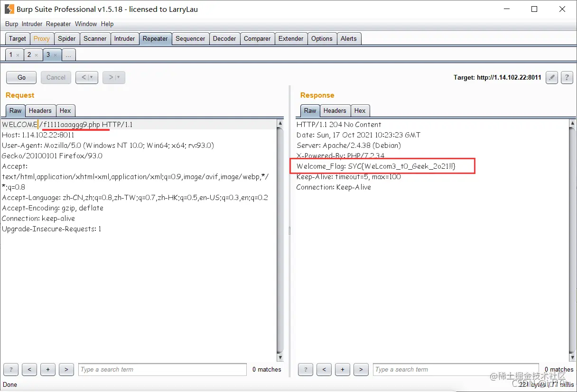
Task: Switch to the Intruder tool tab
Action: [x=124, y=39]
